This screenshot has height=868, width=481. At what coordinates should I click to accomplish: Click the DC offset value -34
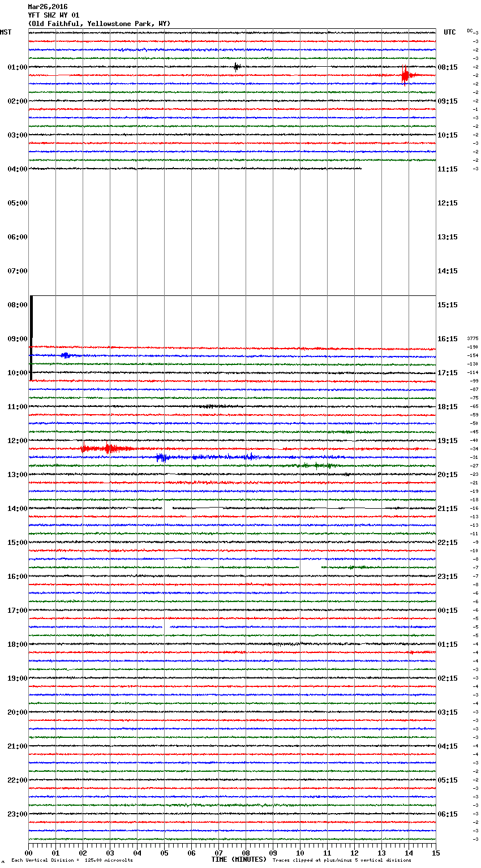[474, 449]
